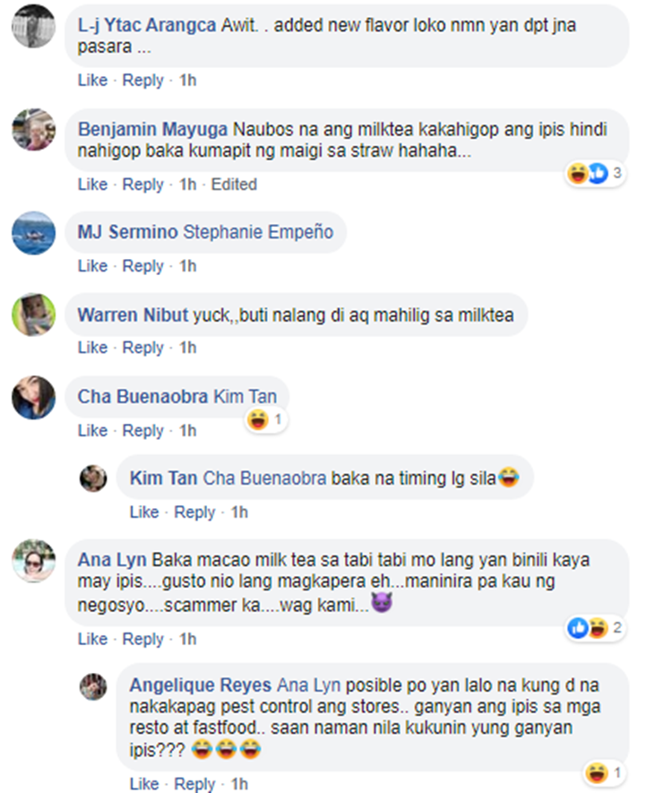Open reaction count on Angelique Reyes' reply
Viewport: 672px width, 793px height.
[603, 772]
